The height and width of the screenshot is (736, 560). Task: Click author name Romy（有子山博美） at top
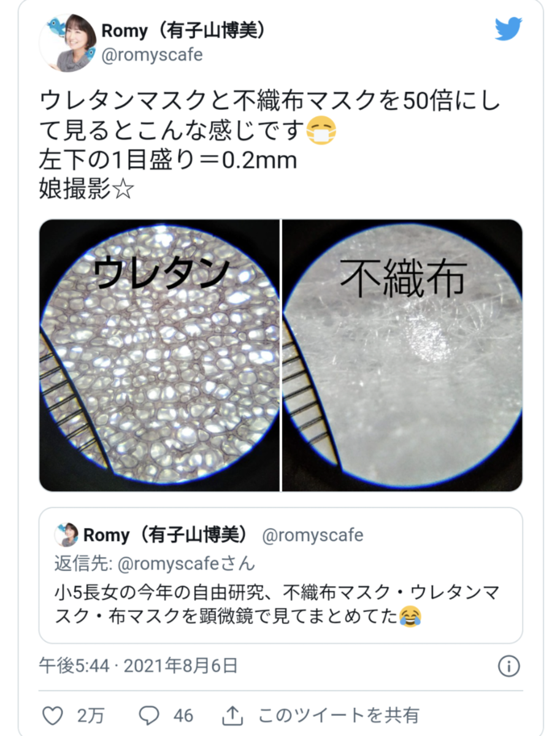(x=183, y=29)
